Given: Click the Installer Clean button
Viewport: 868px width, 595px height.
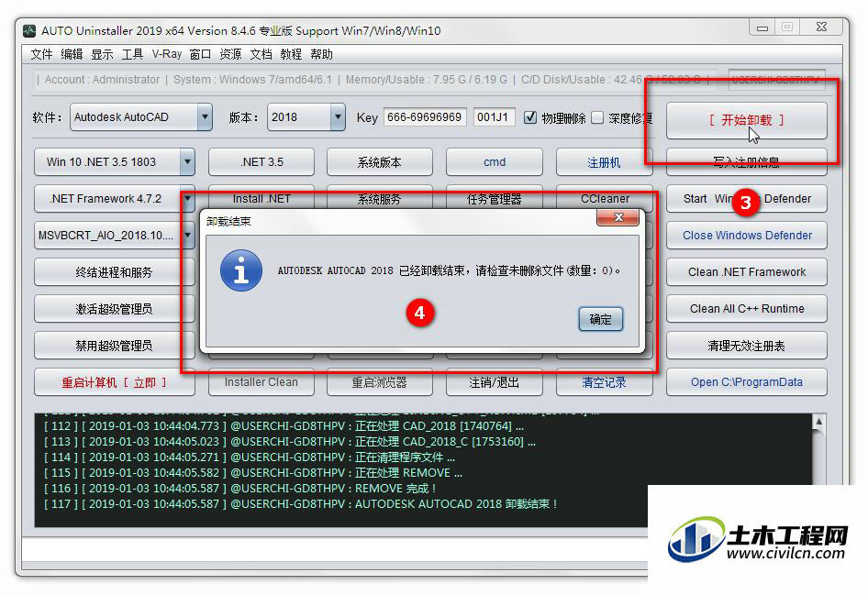Looking at the screenshot, I should pos(262,382).
